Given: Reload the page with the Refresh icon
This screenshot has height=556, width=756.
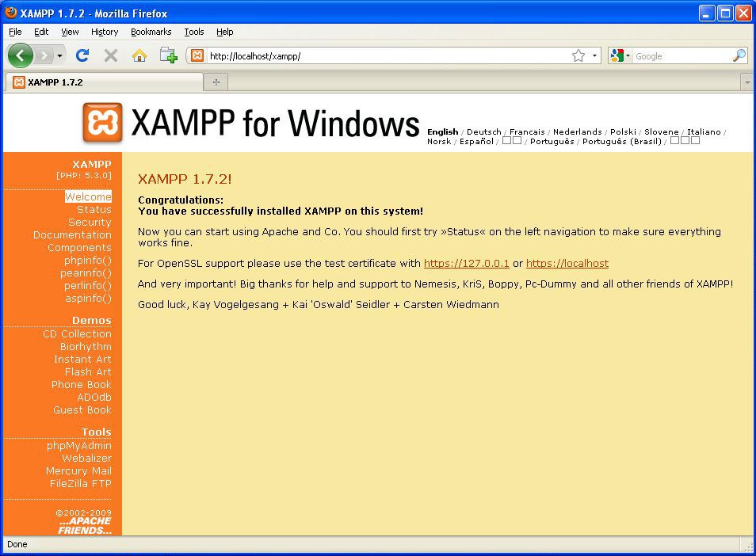Looking at the screenshot, I should (x=82, y=56).
